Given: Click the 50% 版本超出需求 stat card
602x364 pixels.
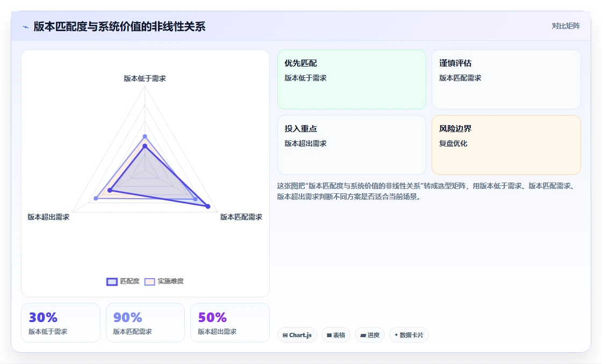Looking at the screenshot, I should click(230, 323).
